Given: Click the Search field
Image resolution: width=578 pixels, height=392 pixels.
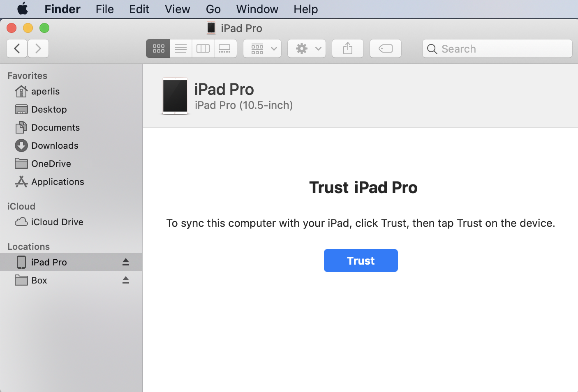Looking at the screenshot, I should coord(497,48).
